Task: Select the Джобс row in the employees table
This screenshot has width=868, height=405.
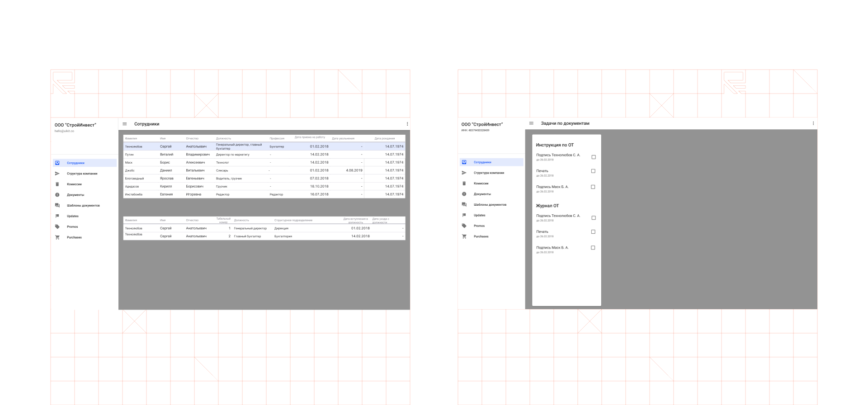Action: [264, 170]
